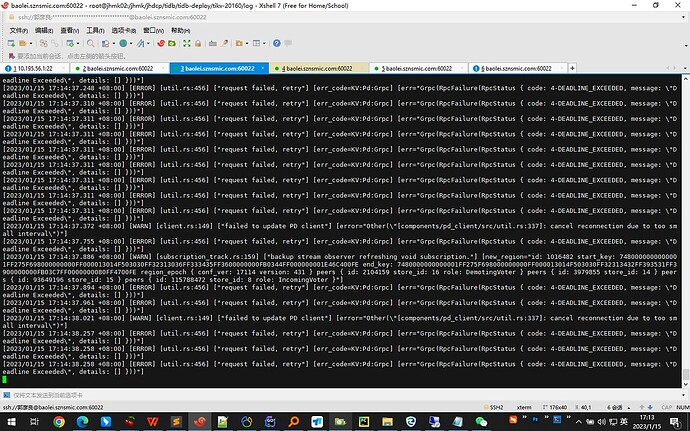Open Microsoft Edge from the taskbar
Image resolution: width=690 pixels, height=431 pixels.
[82, 422]
